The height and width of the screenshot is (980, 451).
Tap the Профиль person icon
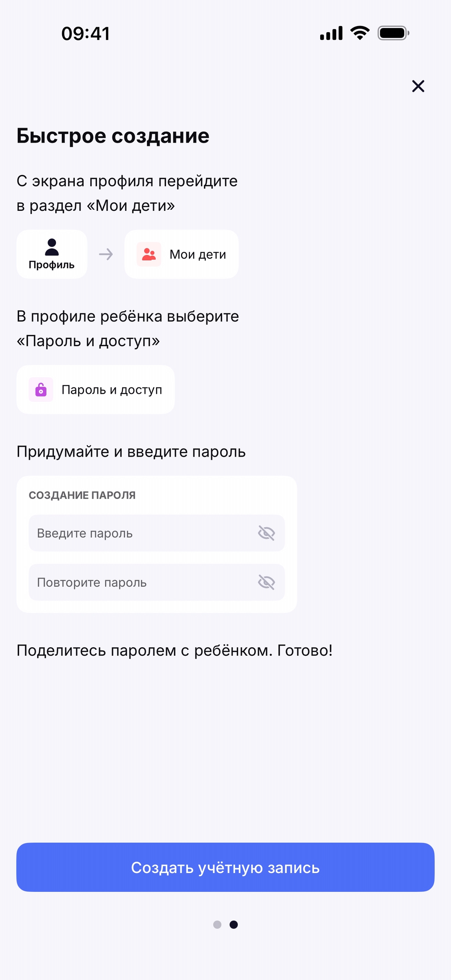pyautogui.click(x=52, y=247)
